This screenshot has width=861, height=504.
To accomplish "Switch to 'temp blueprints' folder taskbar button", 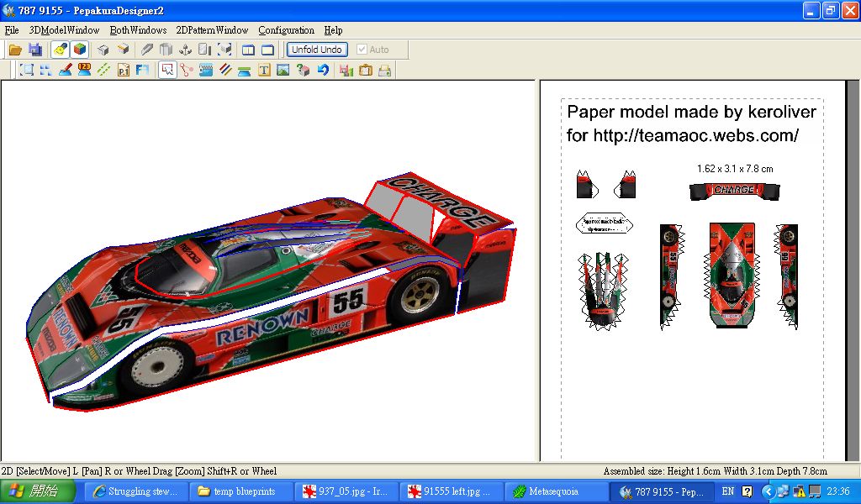I will 241,491.
